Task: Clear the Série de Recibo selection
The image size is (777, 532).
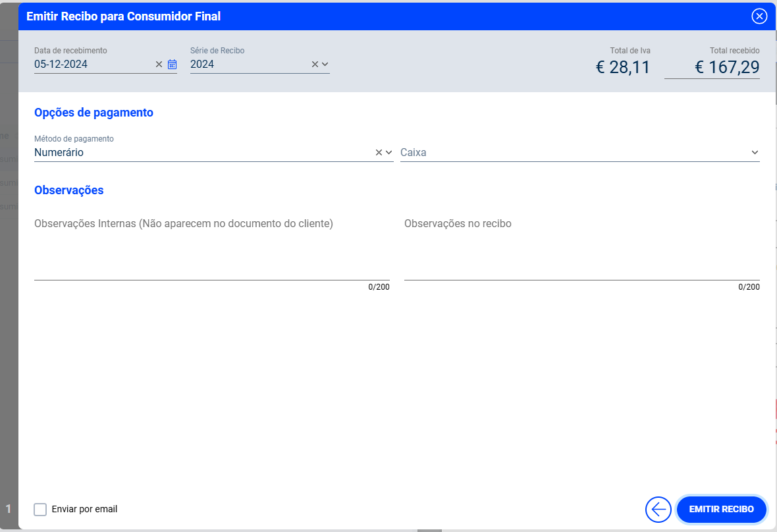Action: tap(315, 65)
